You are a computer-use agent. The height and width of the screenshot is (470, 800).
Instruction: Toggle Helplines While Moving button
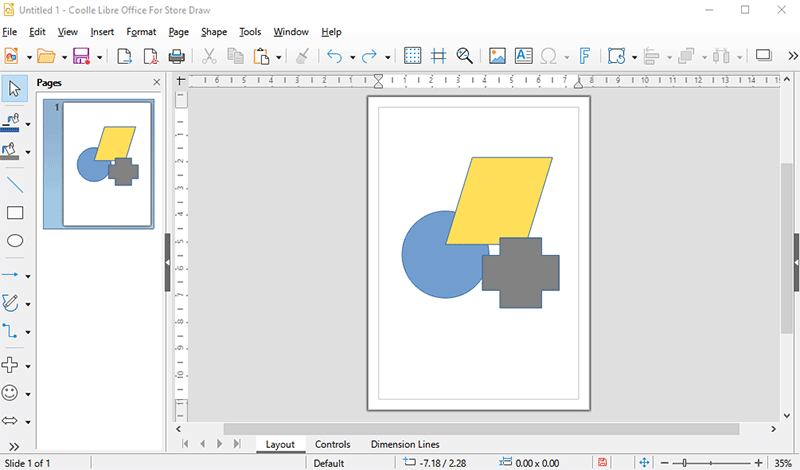[x=438, y=56]
